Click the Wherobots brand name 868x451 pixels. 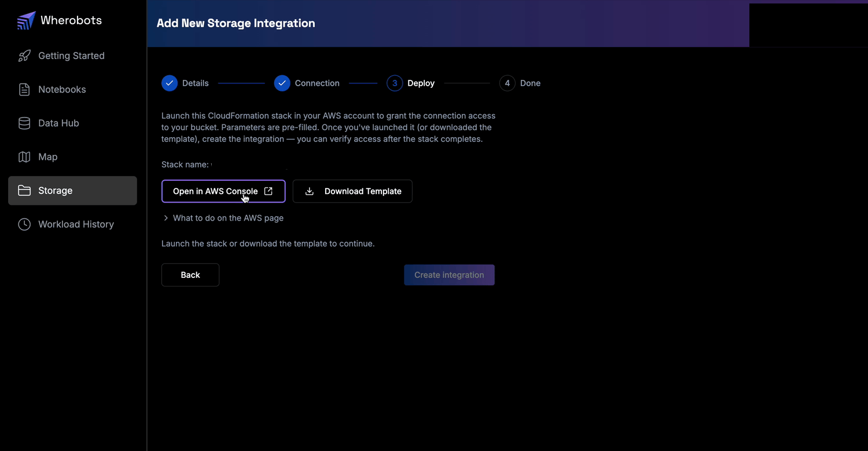click(71, 20)
